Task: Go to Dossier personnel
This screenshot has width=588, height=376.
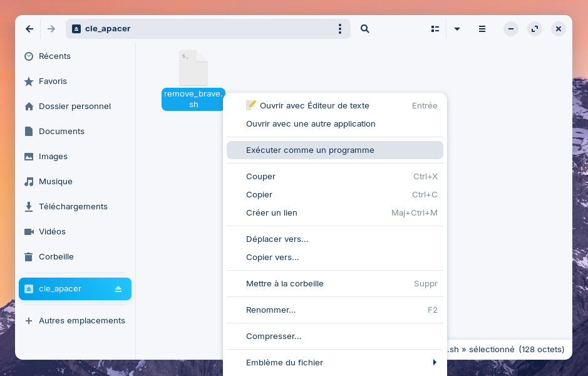Action: [75, 107]
